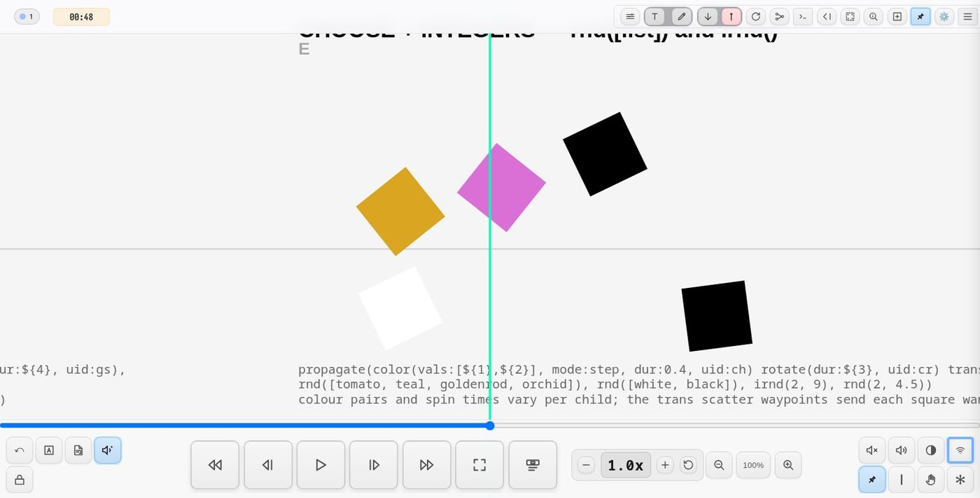980x498 pixels.
Task: Click the blue dot counter badge showing 1
Action: [27, 17]
